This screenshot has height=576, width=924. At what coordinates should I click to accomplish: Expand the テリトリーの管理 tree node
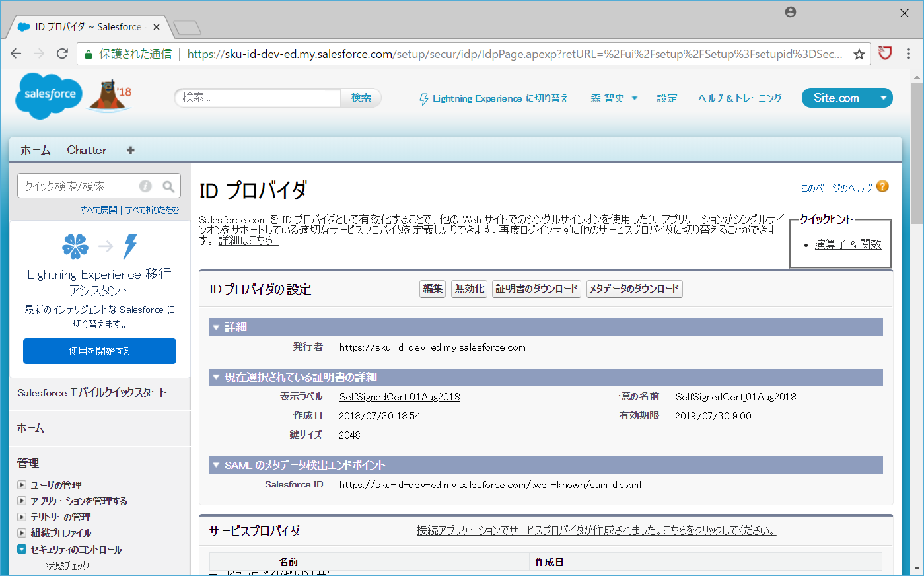(22, 517)
